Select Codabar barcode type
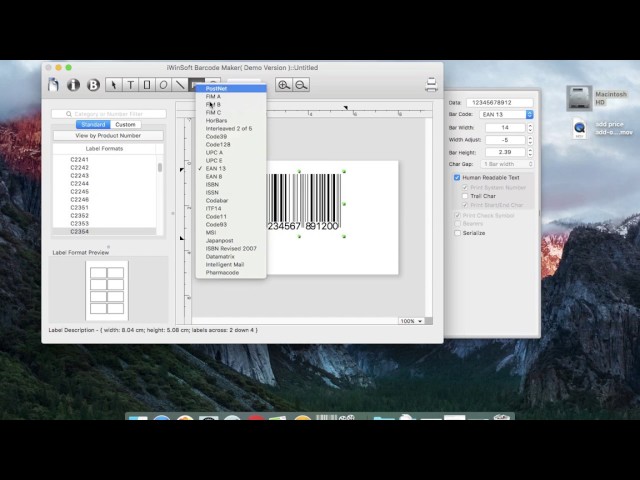The width and height of the screenshot is (640, 480). (231, 200)
